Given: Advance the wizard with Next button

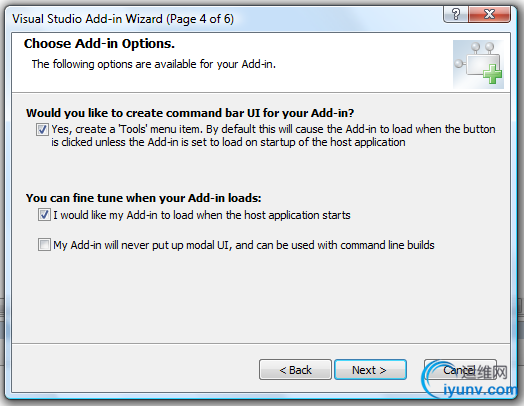Looking at the screenshot, I should (x=370, y=370).
